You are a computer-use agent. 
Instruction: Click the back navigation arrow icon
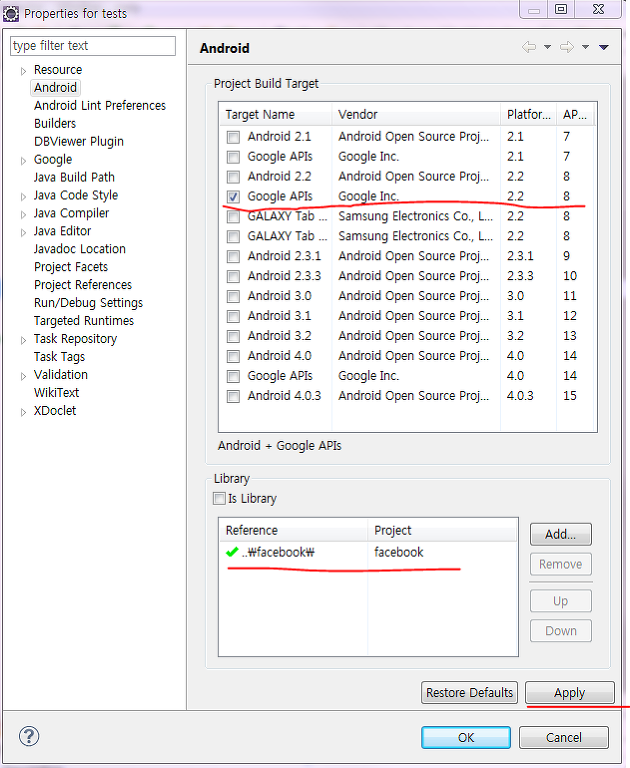[529, 47]
